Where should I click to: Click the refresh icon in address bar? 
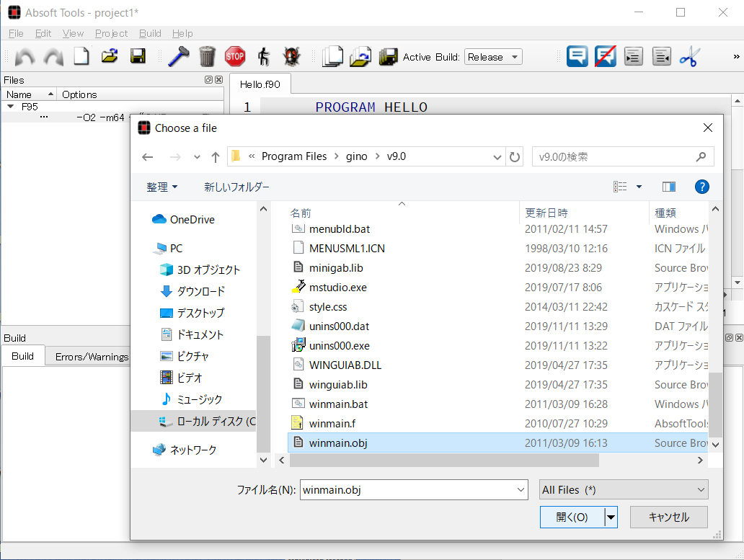pyautogui.click(x=515, y=156)
